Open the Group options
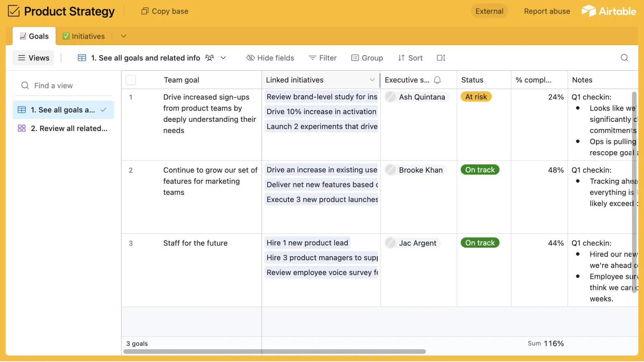644x362 pixels. [367, 58]
